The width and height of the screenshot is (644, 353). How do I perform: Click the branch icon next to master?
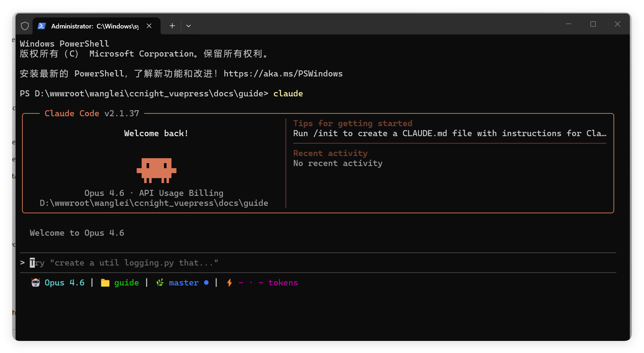coord(160,283)
